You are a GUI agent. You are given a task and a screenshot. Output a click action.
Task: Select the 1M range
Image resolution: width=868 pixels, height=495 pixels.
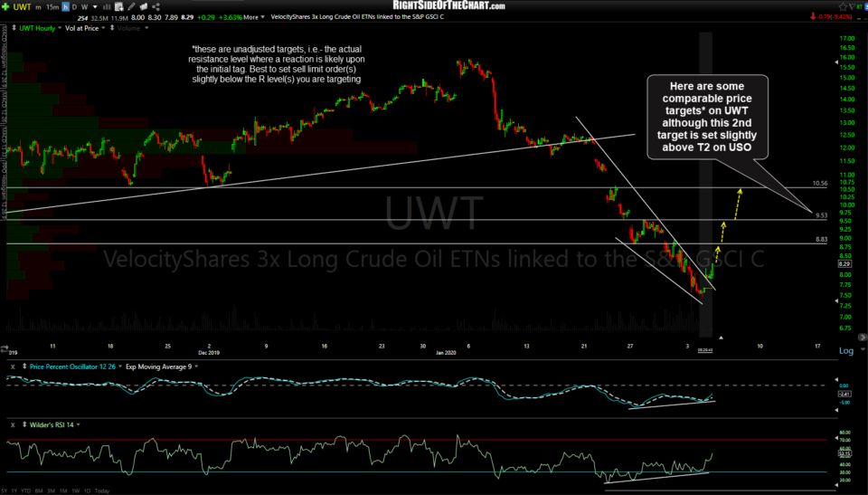tap(63, 490)
